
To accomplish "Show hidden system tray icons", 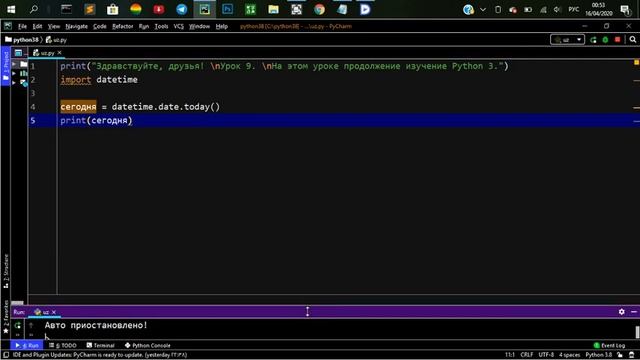I will [x=483, y=9].
